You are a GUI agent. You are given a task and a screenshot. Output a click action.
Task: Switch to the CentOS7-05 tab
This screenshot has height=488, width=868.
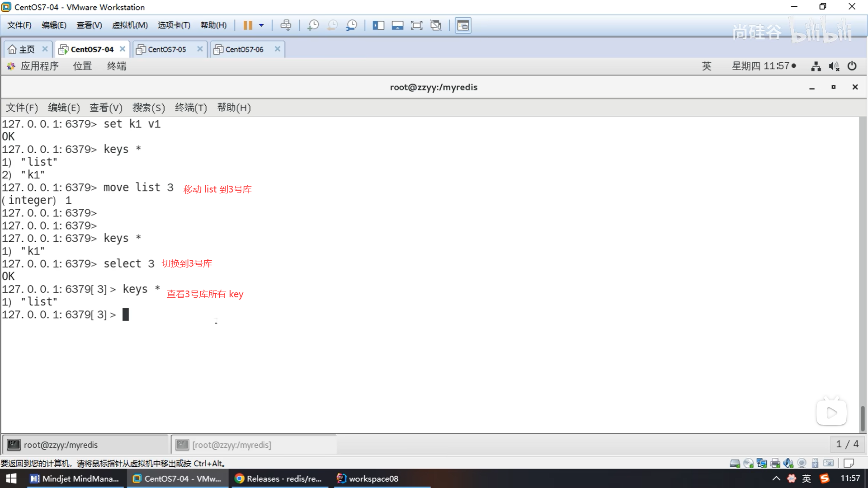[167, 49]
